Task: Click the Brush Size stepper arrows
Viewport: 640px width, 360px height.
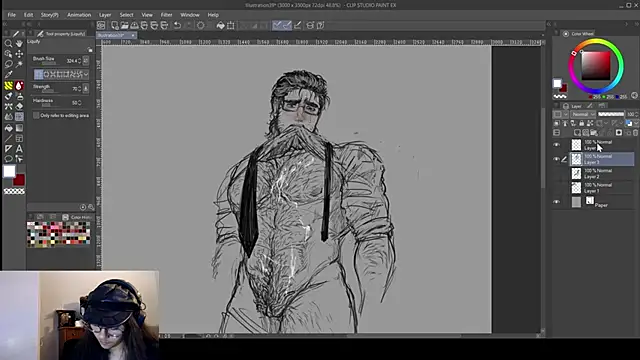Action: tap(79, 61)
